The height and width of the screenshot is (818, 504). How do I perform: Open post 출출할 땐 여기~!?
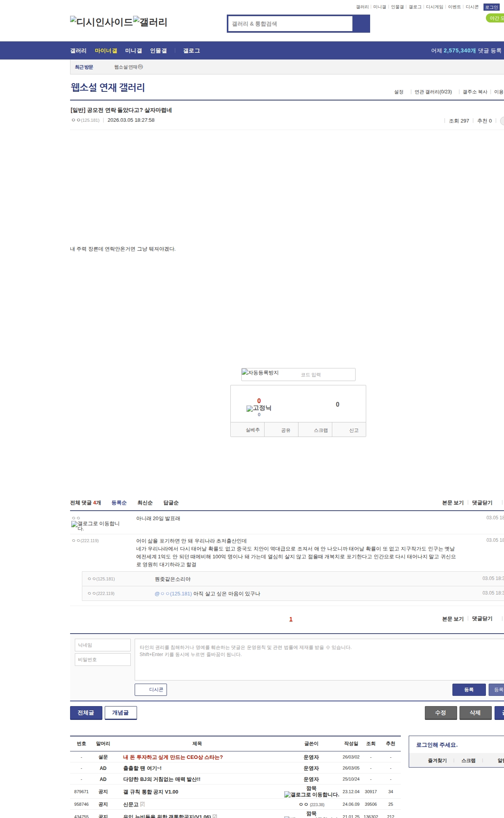point(142,768)
